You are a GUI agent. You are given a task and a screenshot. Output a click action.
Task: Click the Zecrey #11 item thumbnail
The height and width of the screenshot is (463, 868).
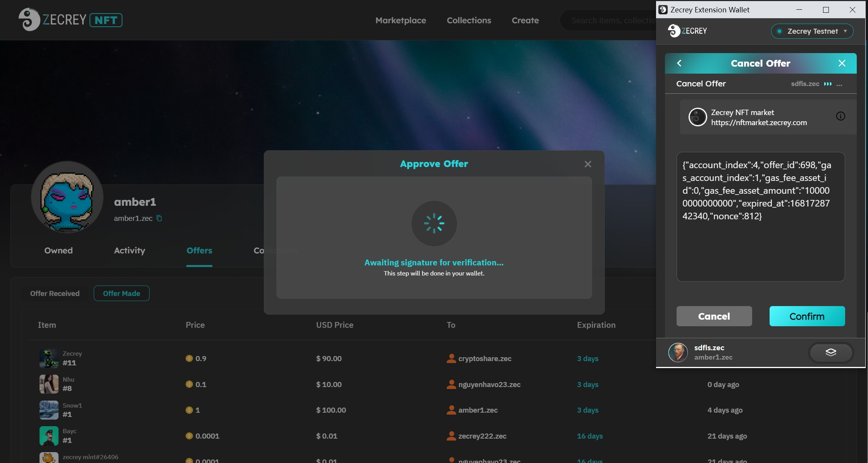49,358
